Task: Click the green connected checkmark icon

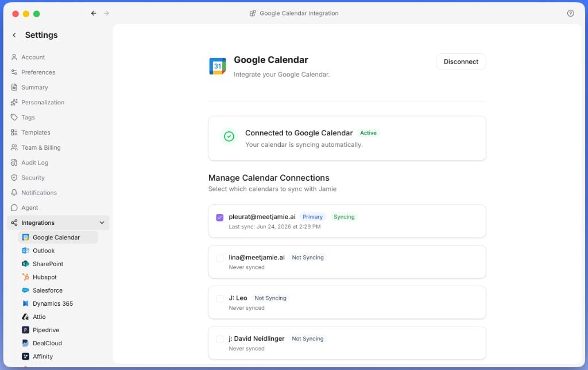Action: point(229,137)
